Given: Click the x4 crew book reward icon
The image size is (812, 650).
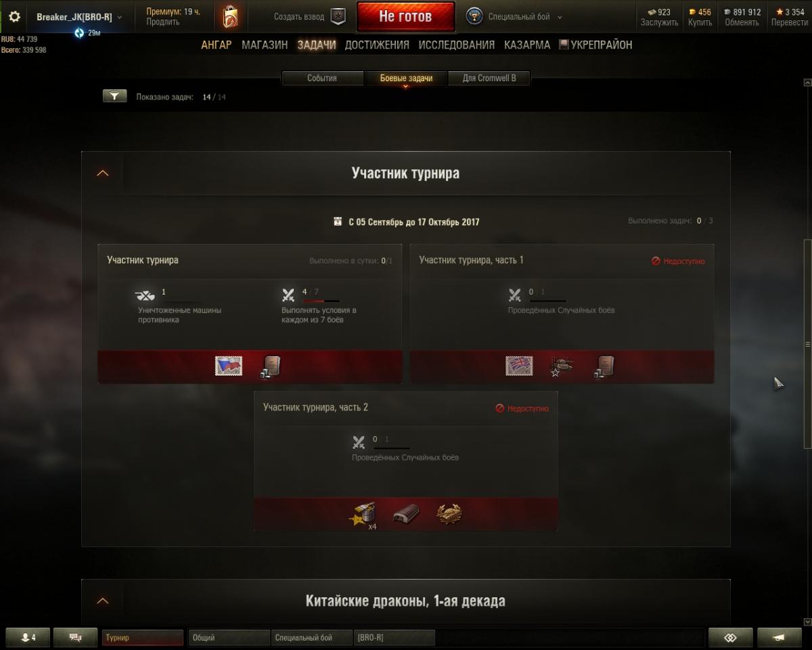Looking at the screenshot, I should click(363, 515).
